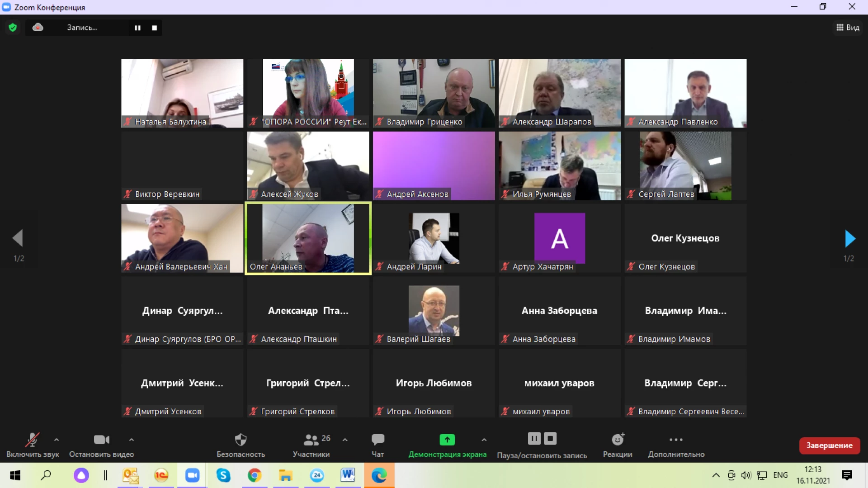Open Outlook mail from the taskbar
The image size is (868, 488).
131,475
